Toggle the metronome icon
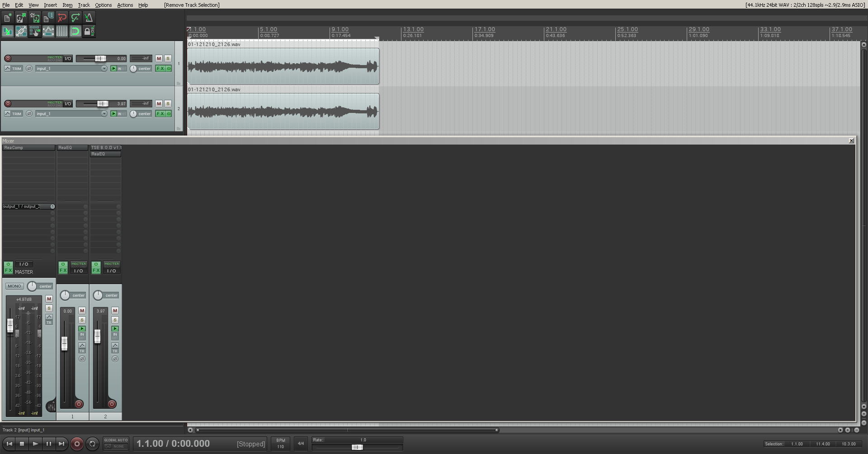The width and height of the screenshot is (868, 454). tap(89, 18)
